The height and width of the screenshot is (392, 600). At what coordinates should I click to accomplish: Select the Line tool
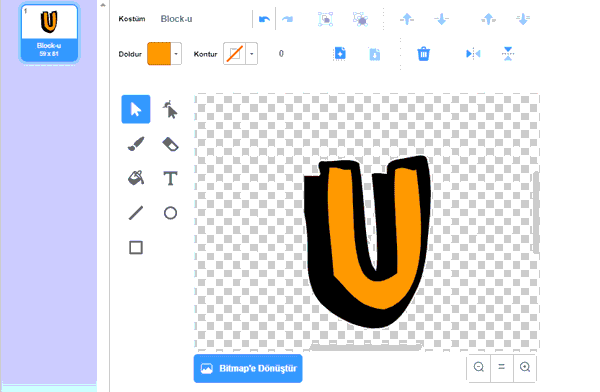136,213
